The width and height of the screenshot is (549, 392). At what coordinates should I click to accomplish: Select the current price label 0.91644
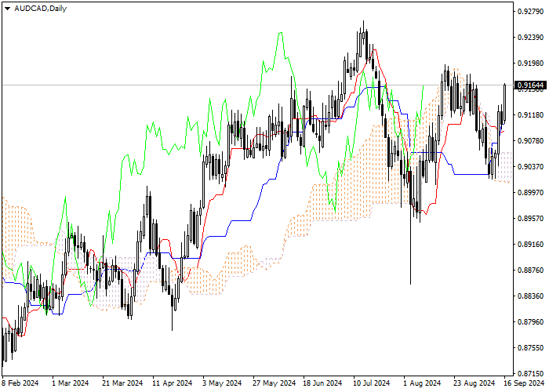click(x=530, y=85)
